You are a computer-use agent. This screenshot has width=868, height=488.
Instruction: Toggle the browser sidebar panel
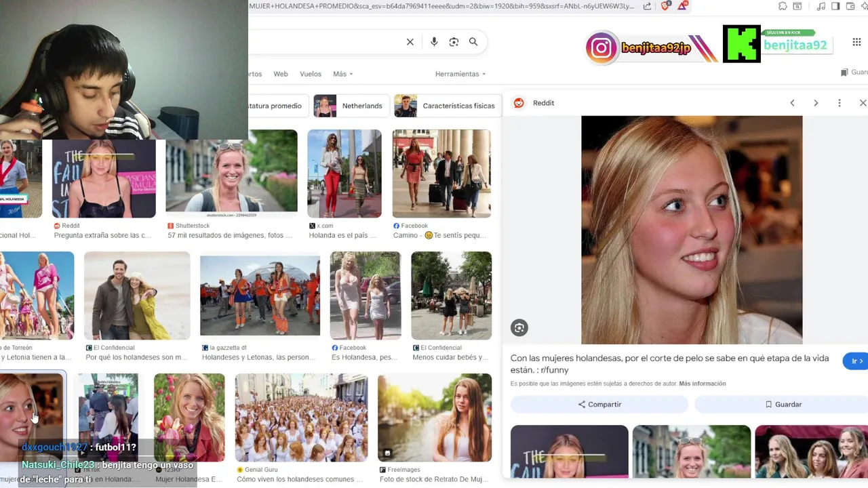[x=835, y=6]
